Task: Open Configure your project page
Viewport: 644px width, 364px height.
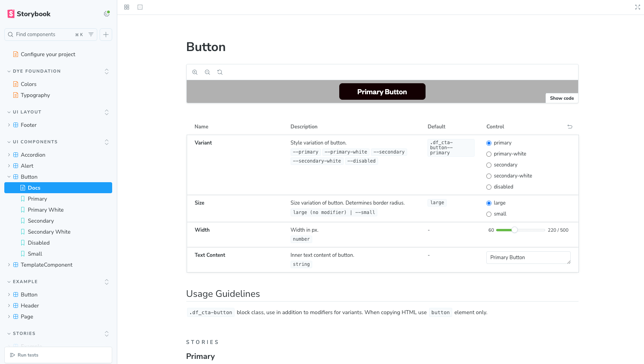Action: 58,54
